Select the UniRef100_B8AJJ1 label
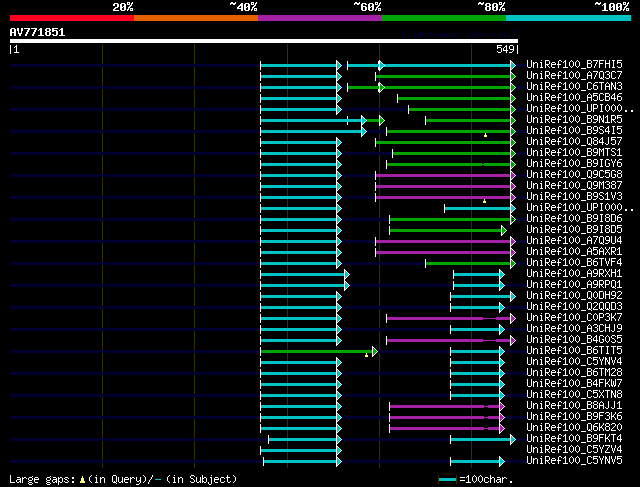 pyautogui.click(x=574, y=406)
